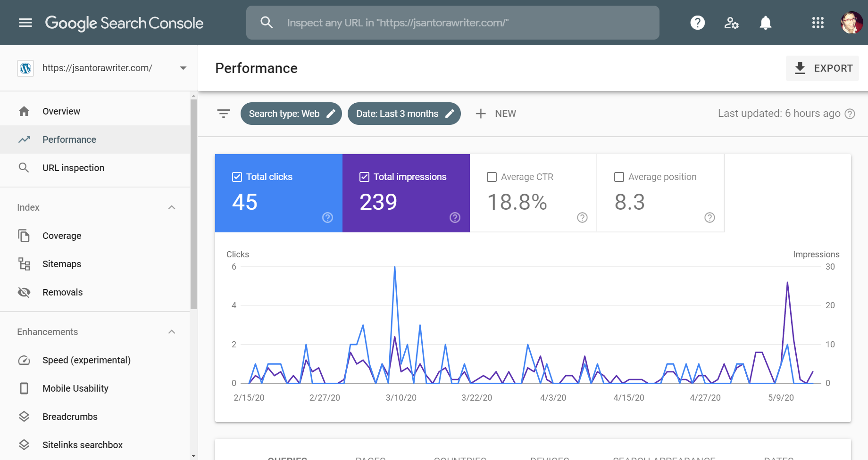868x460 pixels.
Task: Click the 8.3 Average position value
Action: click(x=630, y=202)
